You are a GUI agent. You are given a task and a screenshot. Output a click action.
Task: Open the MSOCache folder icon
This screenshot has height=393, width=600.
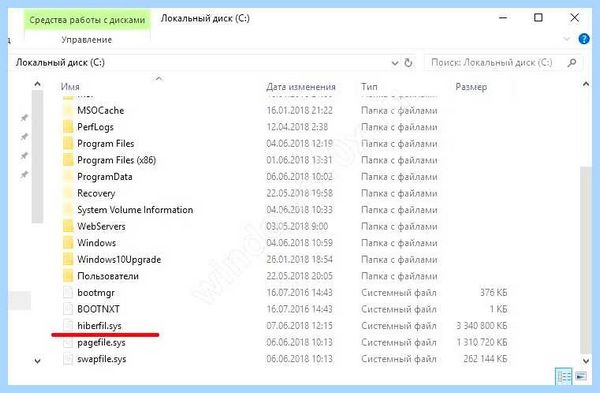[68, 111]
